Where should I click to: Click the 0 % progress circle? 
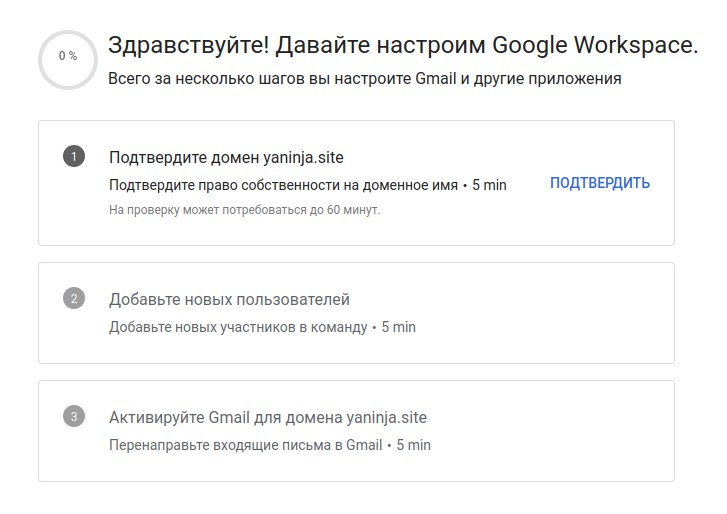(68, 60)
